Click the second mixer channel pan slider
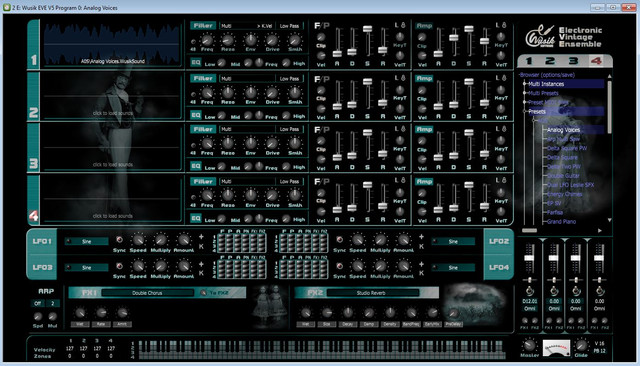 [x=553, y=280]
